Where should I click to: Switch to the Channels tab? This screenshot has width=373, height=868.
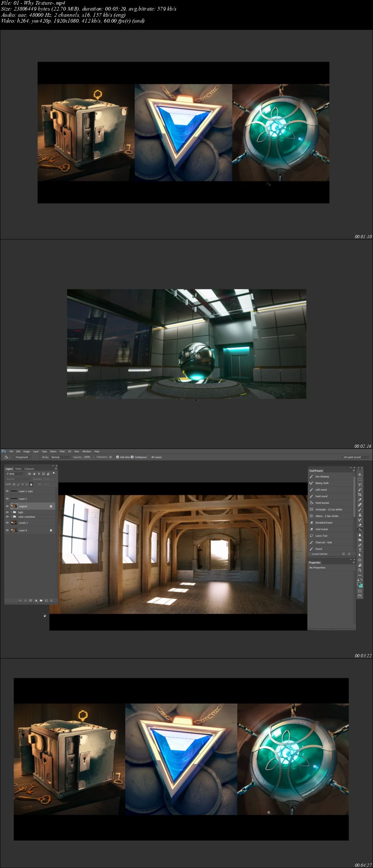coord(29,469)
